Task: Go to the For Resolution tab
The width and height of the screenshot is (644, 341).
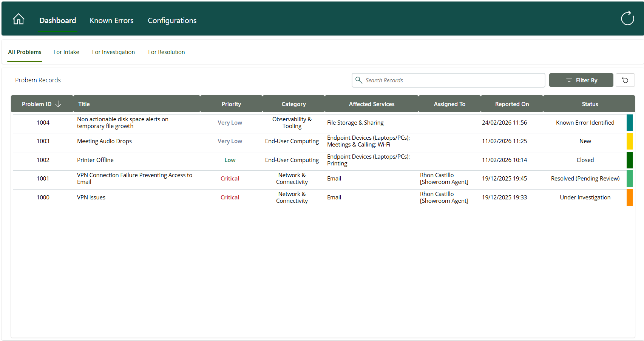Action: coord(166,52)
